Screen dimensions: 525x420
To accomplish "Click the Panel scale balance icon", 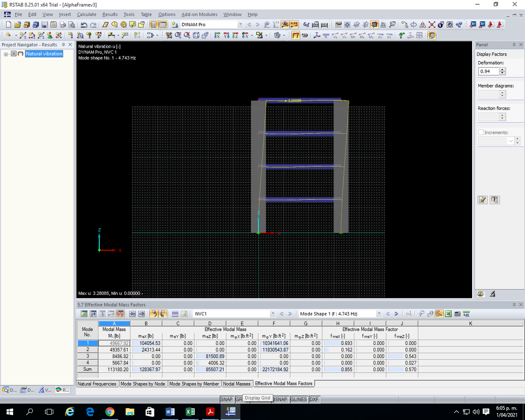I will pyautogui.click(x=481, y=293).
